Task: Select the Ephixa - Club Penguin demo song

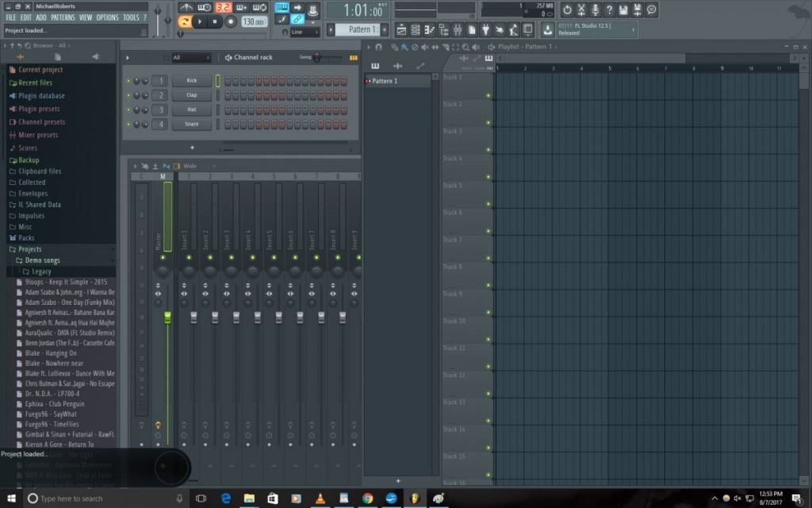Action: pyautogui.click(x=57, y=403)
